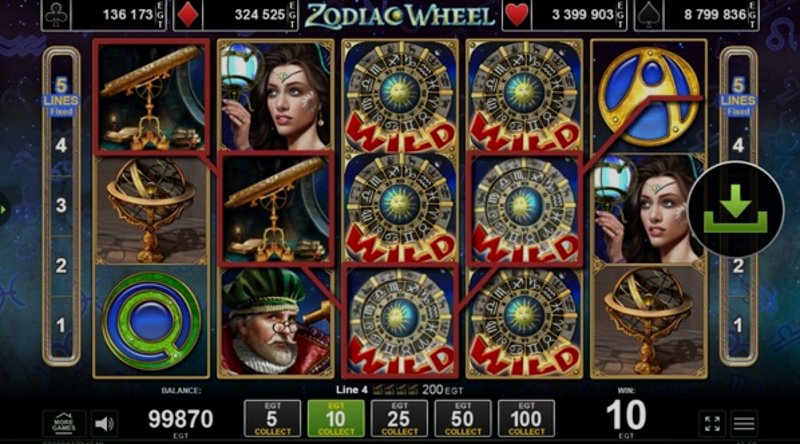Click the hearts jackpot icon
Image resolution: width=800 pixels, height=444 pixels.
[516, 15]
